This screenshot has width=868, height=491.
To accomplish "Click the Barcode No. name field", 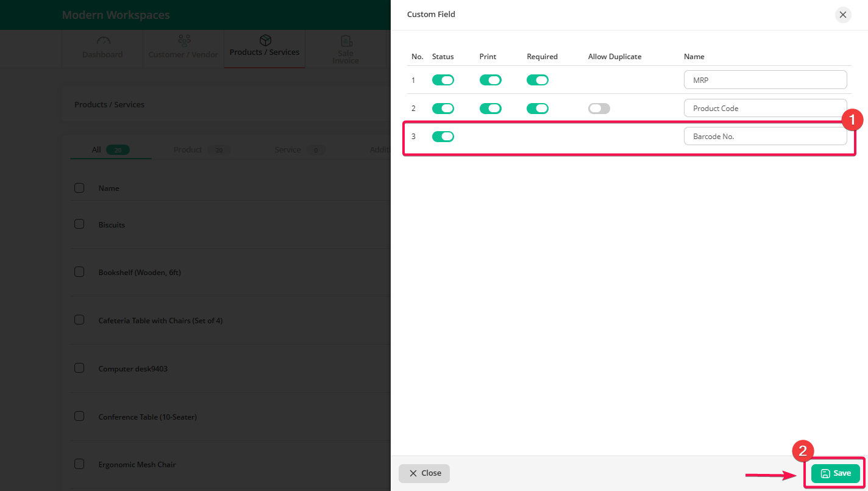I will [x=765, y=137].
